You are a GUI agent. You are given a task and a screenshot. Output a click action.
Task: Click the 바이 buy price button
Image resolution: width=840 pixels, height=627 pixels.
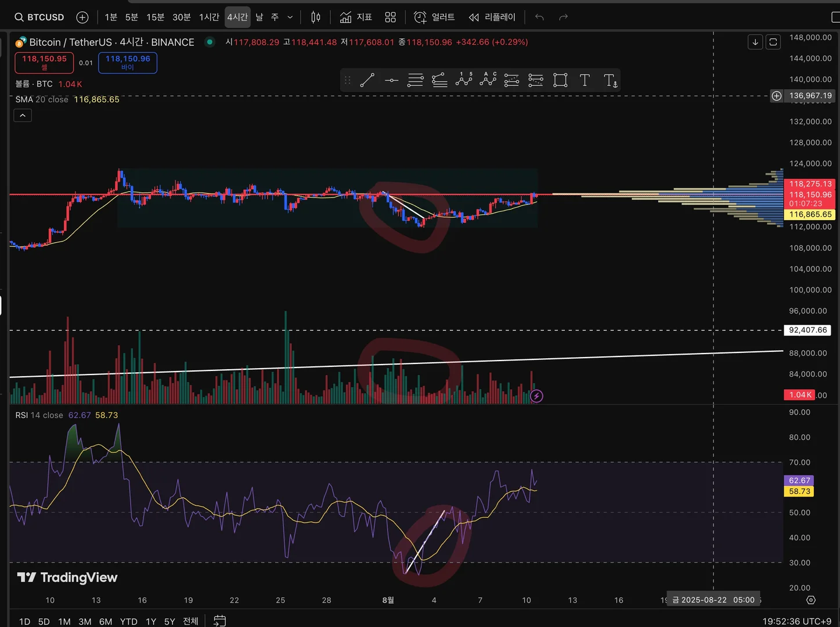[x=128, y=63]
